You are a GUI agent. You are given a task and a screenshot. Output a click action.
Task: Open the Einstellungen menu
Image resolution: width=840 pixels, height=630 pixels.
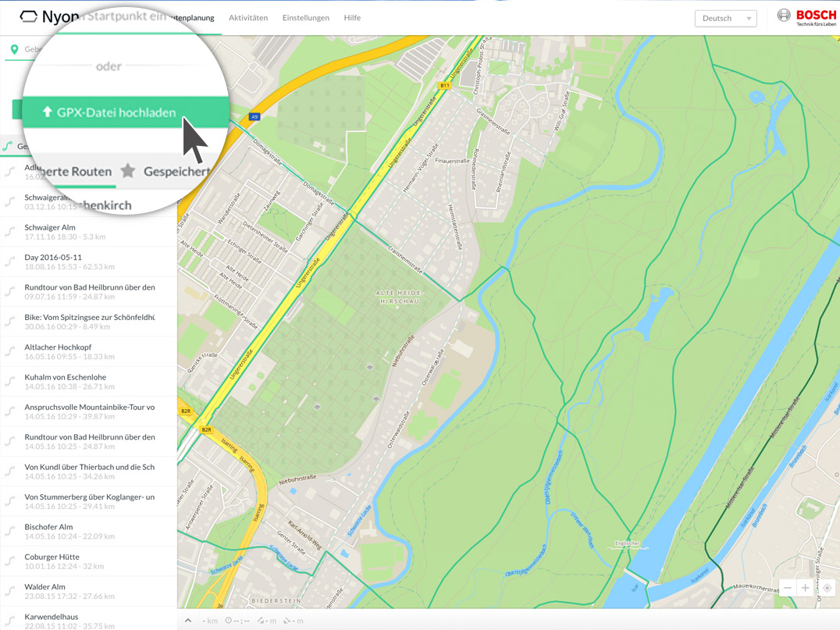point(305,17)
